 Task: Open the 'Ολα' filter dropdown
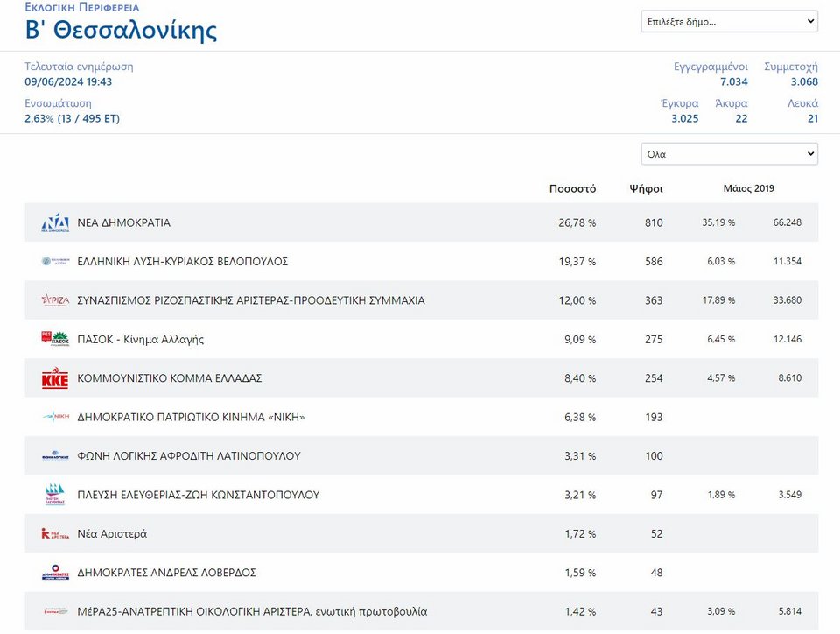[x=729, y=154]
